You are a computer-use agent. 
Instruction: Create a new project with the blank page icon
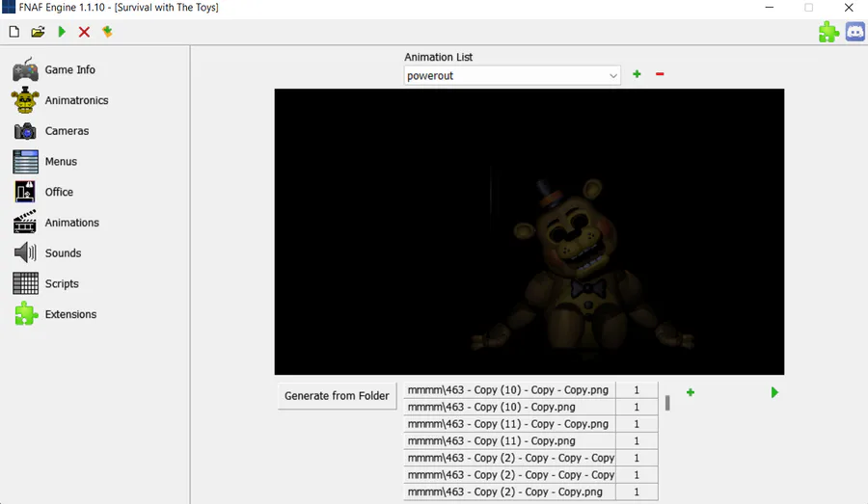tap(14, 32)
